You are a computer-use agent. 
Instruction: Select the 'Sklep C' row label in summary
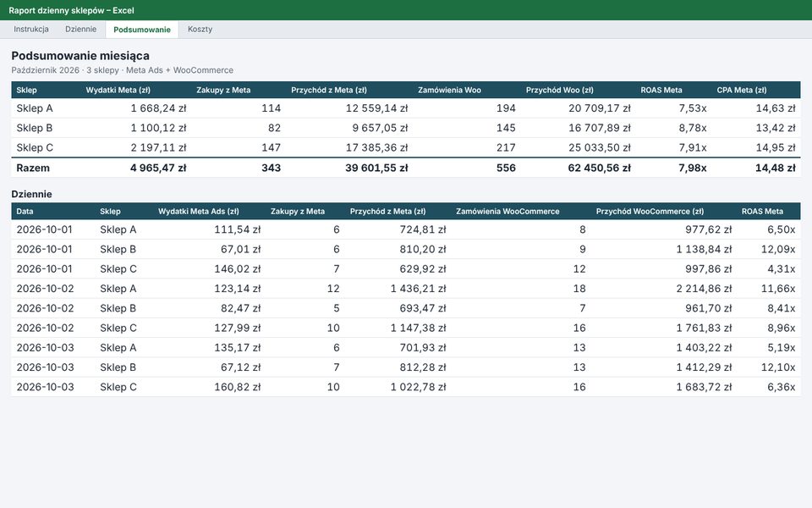(x=35, y=147)
